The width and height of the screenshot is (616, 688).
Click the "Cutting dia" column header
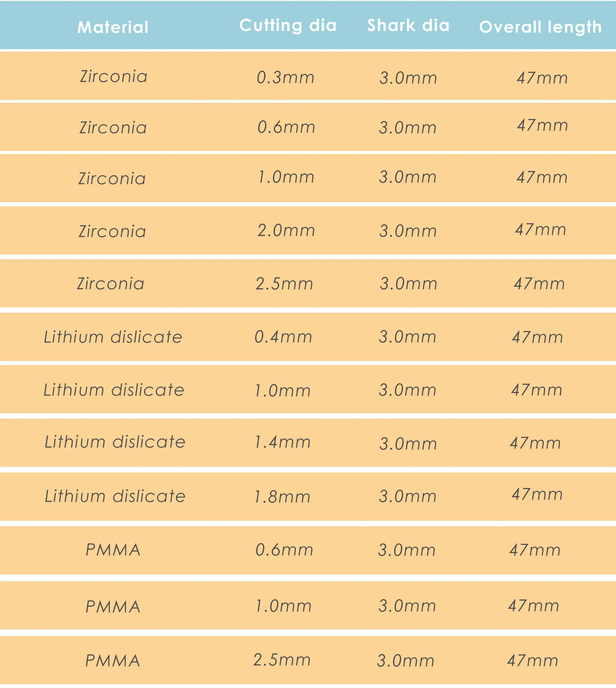coord(288,26)
